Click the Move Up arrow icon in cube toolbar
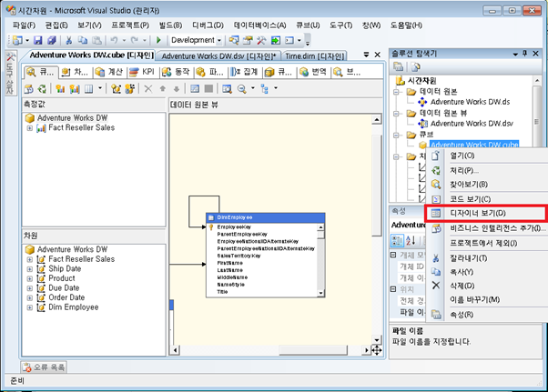 pyautogui.click(x=163, y=88)
